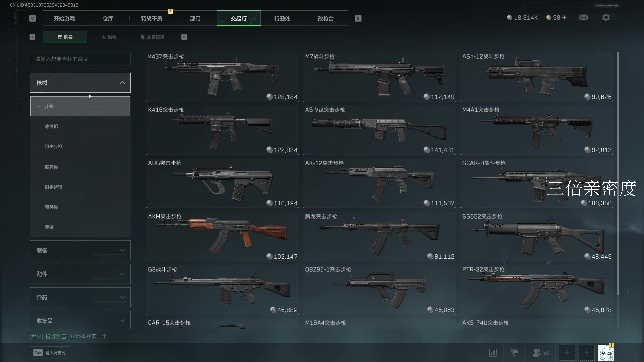Collapse the 枪械 category

[x=80, y=83]
